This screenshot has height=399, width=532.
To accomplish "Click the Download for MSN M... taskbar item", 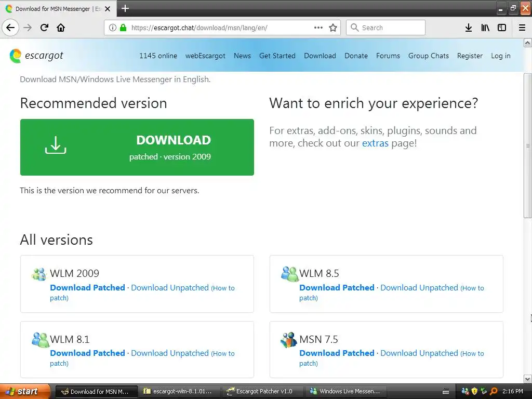I will pos(96,392).
